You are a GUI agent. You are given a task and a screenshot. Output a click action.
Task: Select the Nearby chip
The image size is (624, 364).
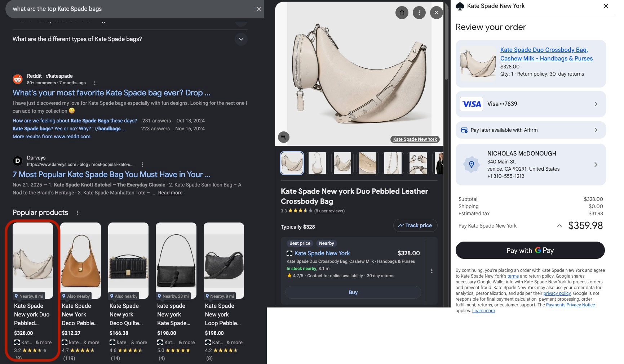[x=327, y=243]
